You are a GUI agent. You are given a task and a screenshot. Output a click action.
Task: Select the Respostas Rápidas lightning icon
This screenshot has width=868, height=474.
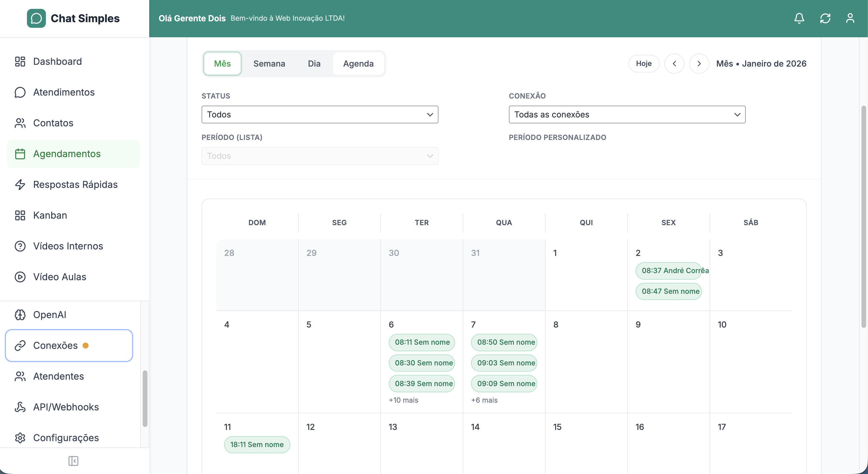tap(20, 185)
